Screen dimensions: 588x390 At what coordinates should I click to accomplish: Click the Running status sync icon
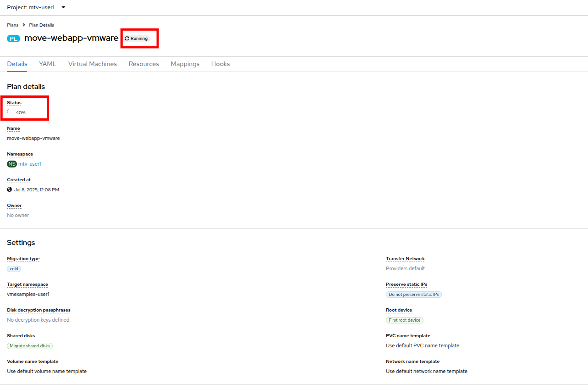click(127, 39)
